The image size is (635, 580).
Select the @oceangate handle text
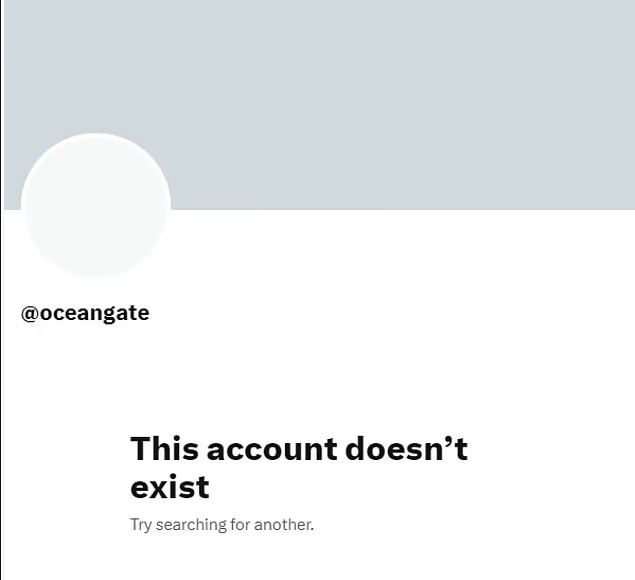click(85, 313)
